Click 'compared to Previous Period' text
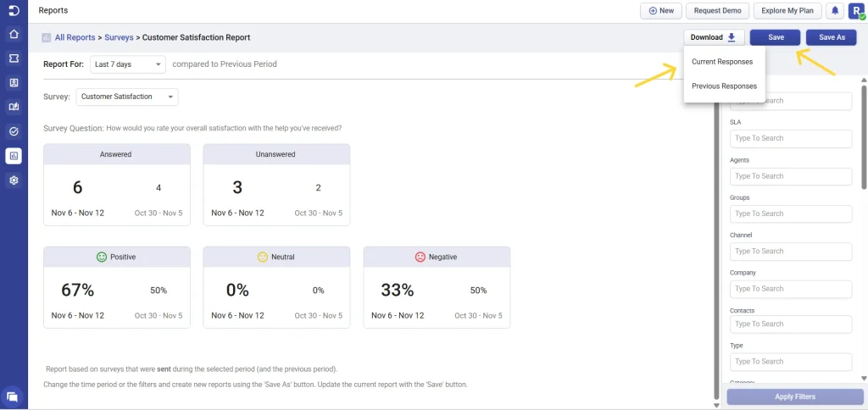 pos(225,64)
